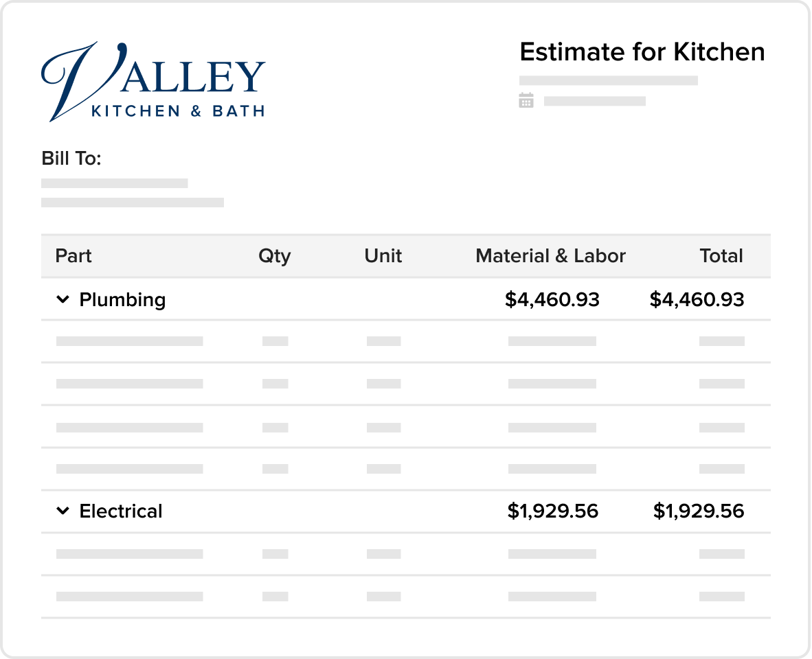Click the Total column header

721,255
